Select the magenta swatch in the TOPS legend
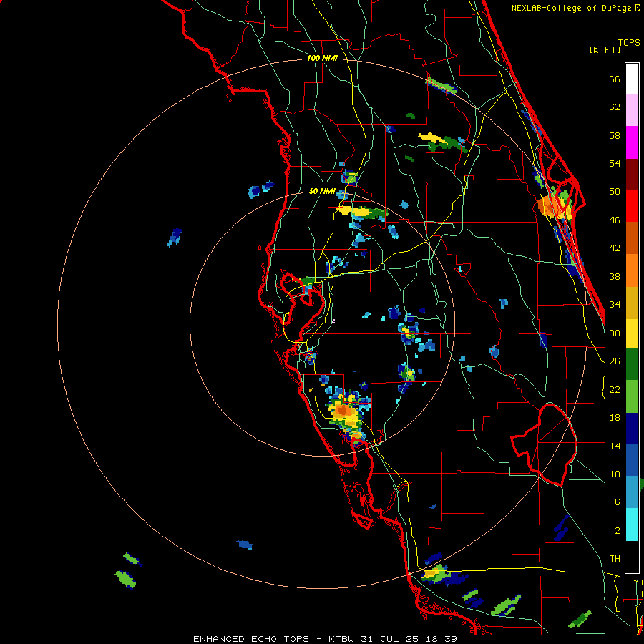644x644 pixels. coord(632,142)
